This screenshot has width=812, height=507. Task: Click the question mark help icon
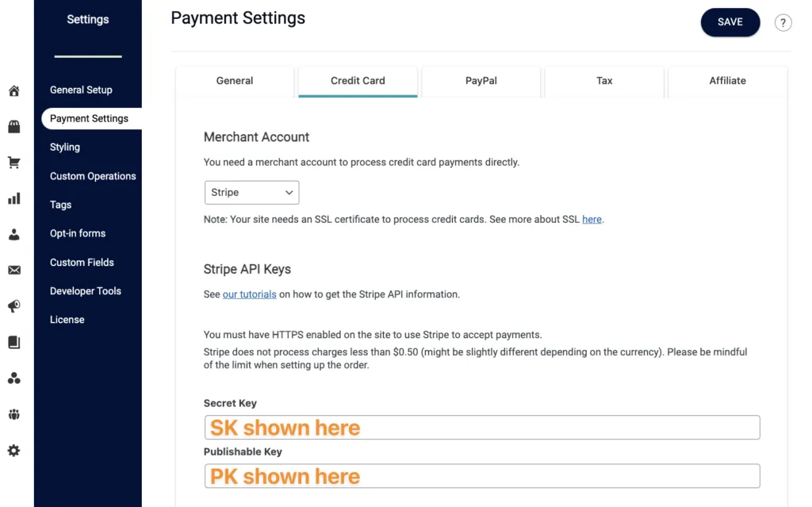pos(783,23)
